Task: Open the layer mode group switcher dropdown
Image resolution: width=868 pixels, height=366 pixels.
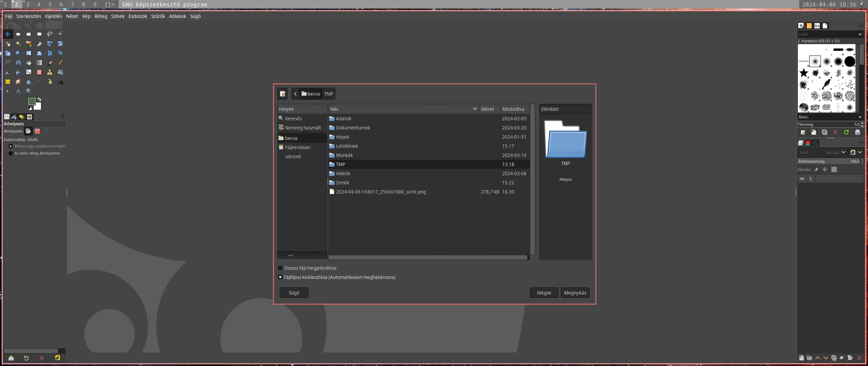Action: [x=856, y=152]
